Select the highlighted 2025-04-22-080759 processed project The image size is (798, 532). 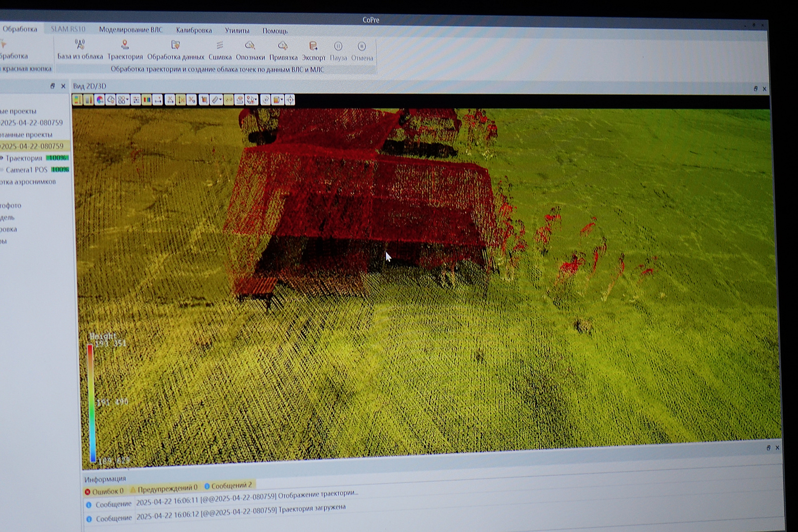point(32,146)
